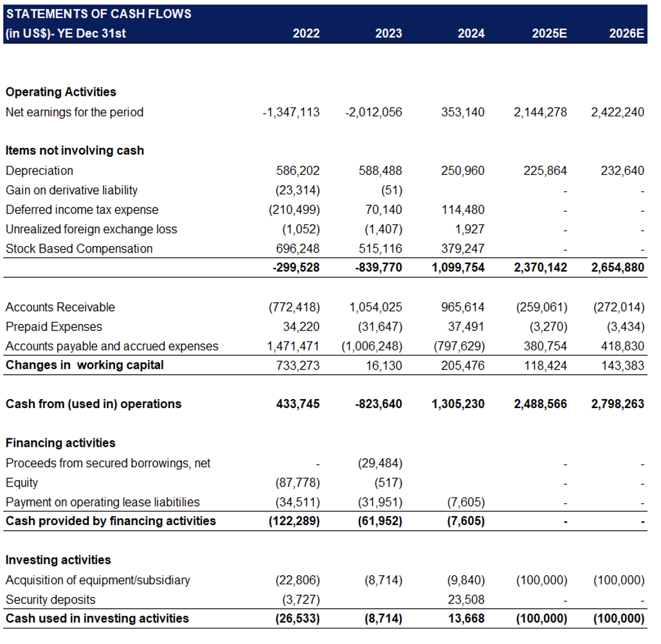The image size is (661, 644).
Task: Select 'Accounts payable and accrued expenses' label
Action: click(x=112, y=346)
